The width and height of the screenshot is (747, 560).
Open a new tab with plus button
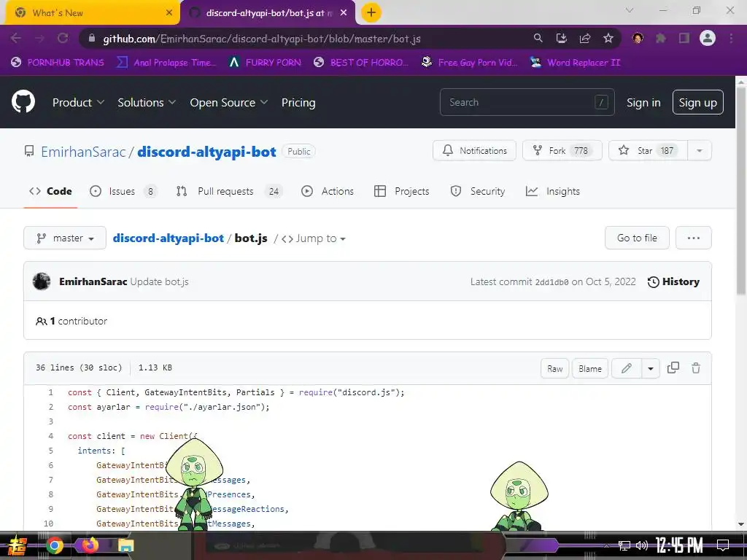pyautogui.click(x=371, y=12)
